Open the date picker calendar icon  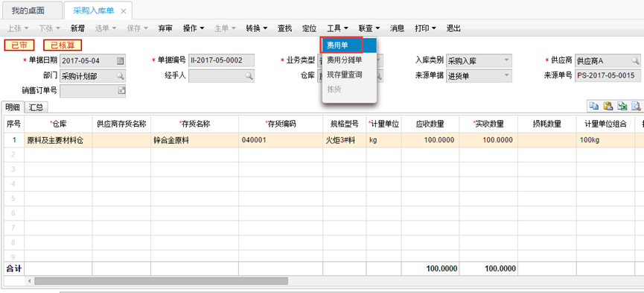120,61
